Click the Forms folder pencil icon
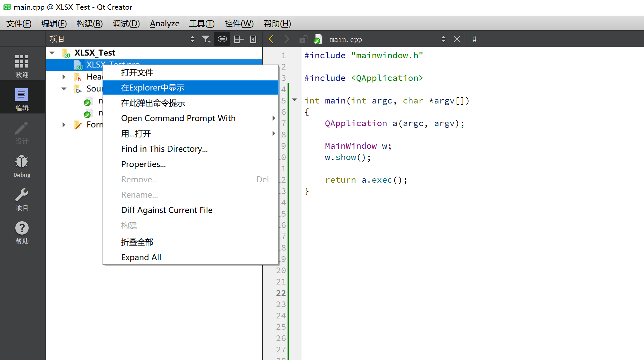Viewport: 644px width, 360px height. [78, 125]
